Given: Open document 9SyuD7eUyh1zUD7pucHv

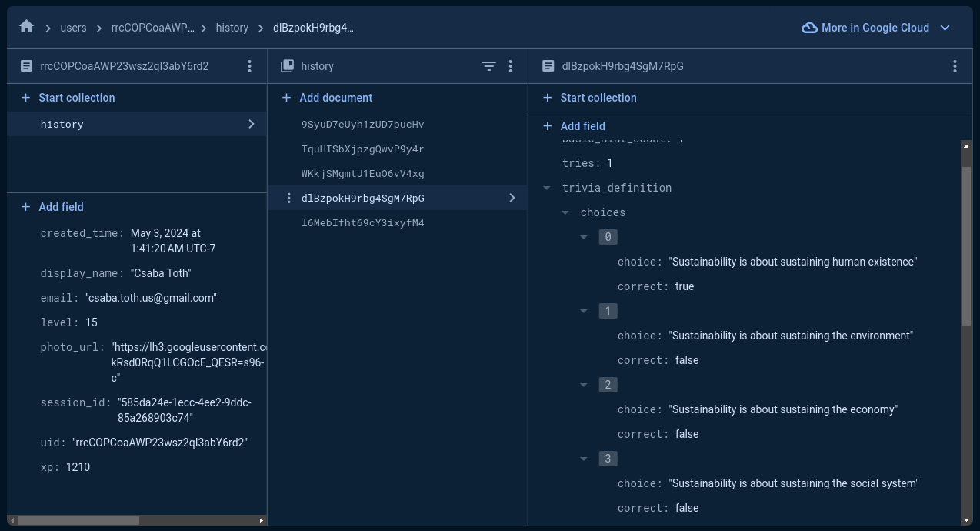Looking at the screenshot, I should (362, 124).
